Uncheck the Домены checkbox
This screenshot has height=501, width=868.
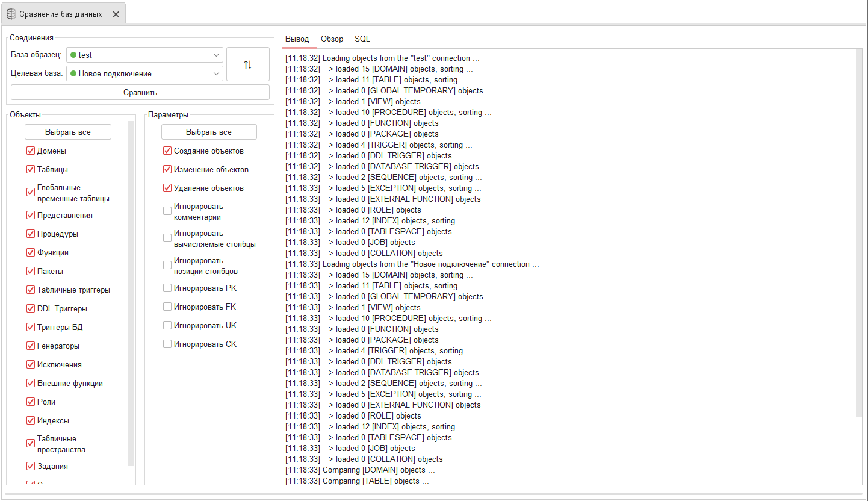pos(30,151)
